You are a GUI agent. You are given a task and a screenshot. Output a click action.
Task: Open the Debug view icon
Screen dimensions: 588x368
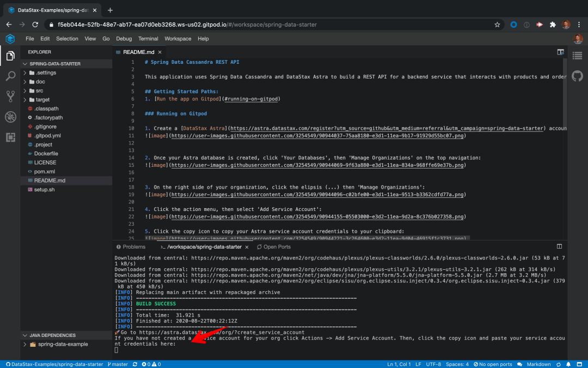[x=10, y=117]
